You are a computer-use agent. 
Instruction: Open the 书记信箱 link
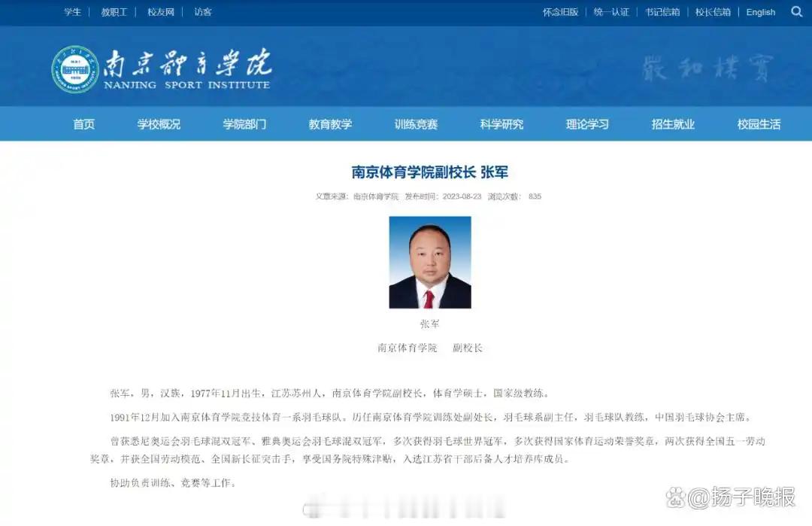pos(662,12)
